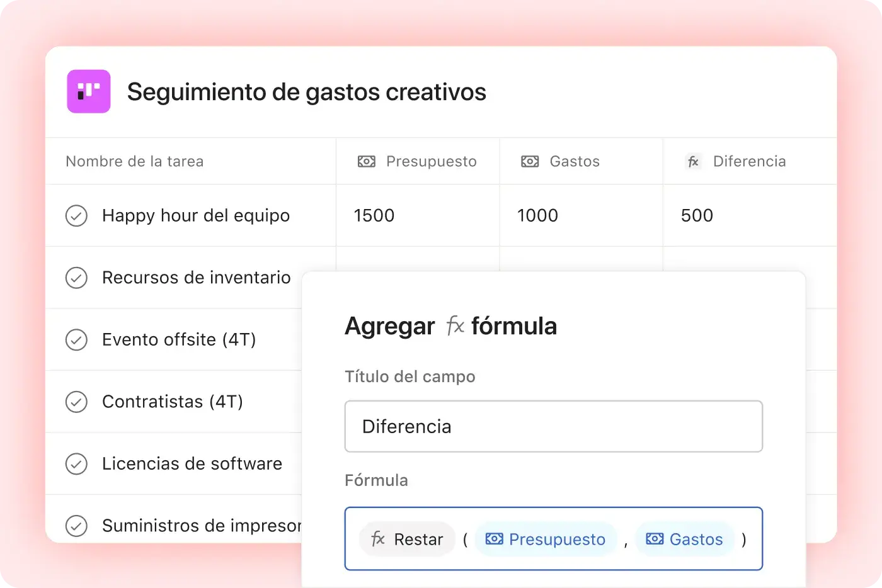Open the Happy hour del equipo task
This screenshot has height=588, width=882.
click(196, 215)
